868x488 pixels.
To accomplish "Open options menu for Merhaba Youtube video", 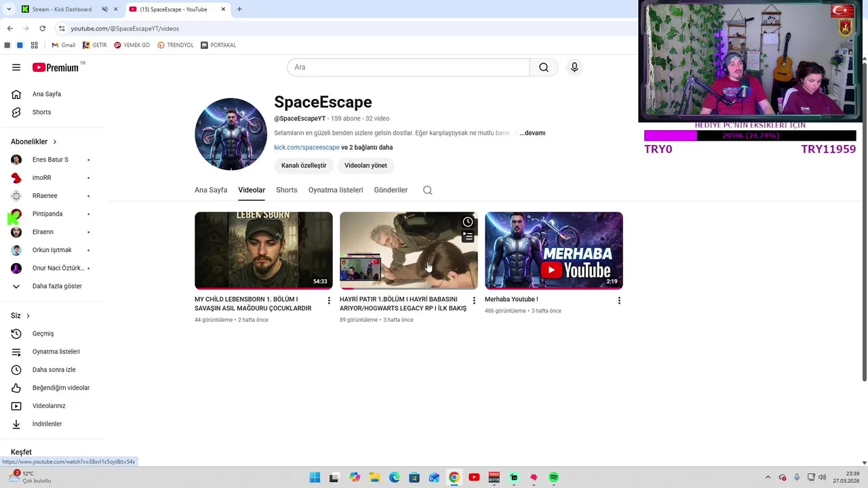I will pos(619,300).
